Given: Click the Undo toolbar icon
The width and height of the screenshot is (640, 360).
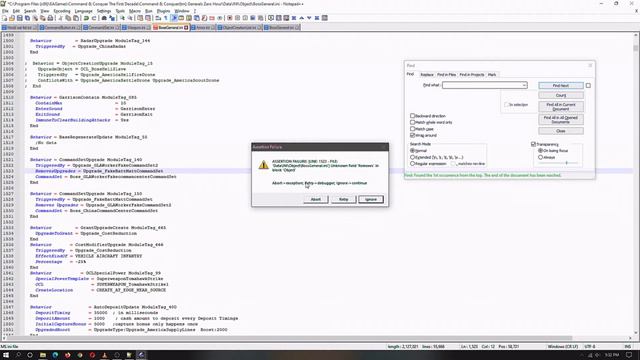Looking at the screenshot, I should tap(86, 18).
